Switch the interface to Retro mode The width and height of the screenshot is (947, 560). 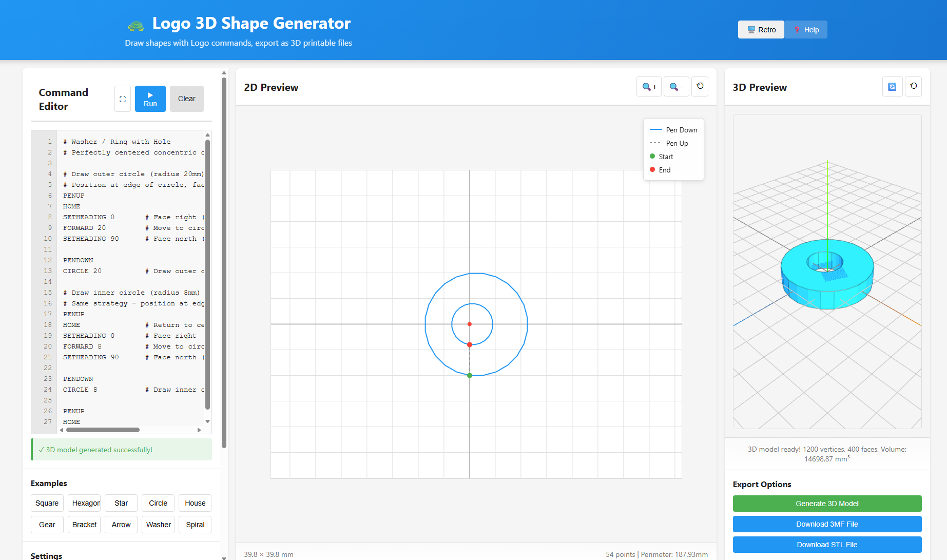[761, 29]
